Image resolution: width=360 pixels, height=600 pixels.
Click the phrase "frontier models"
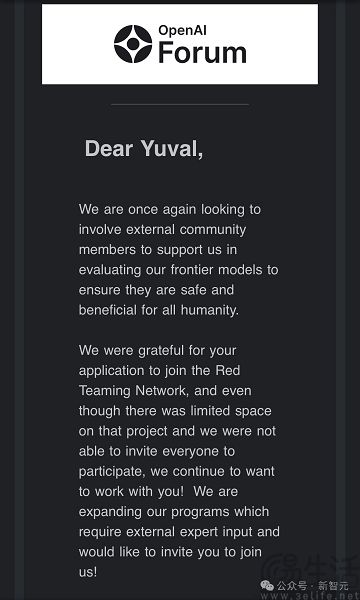click(217, 270)
